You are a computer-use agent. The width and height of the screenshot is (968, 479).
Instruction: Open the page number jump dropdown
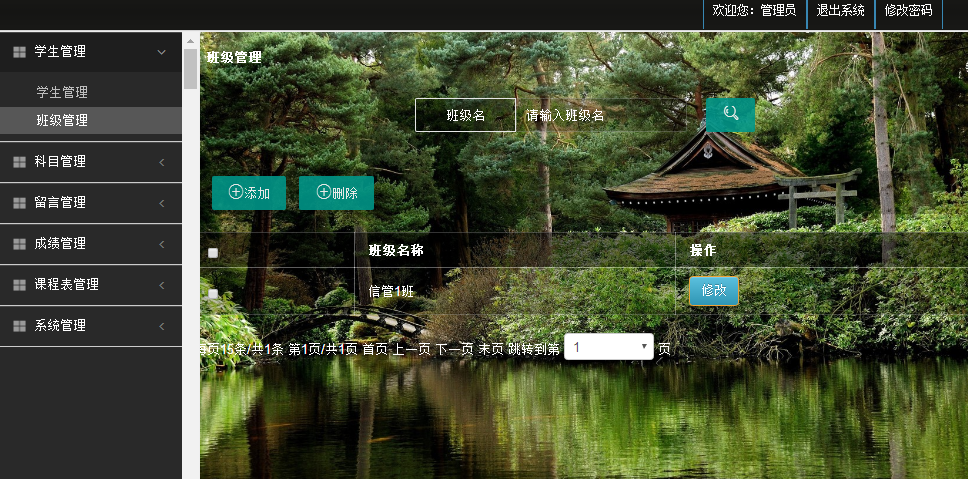click(x=609, y=347)
